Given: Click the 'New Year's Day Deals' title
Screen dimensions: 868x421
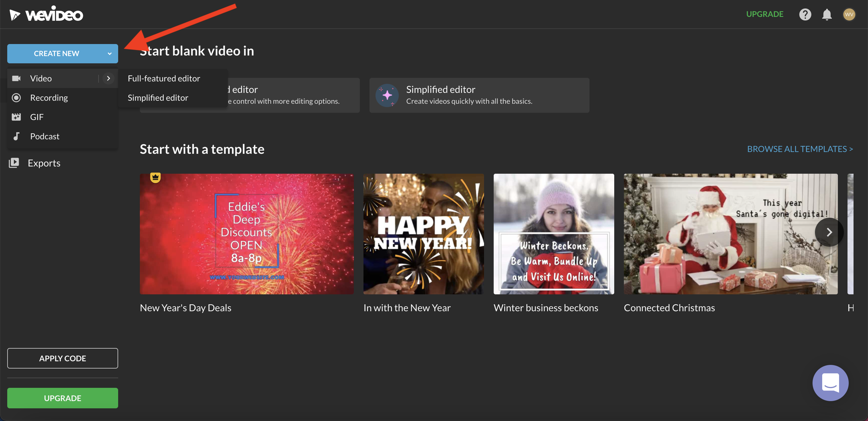Looking at the screenshot, I should pos(186,308).
